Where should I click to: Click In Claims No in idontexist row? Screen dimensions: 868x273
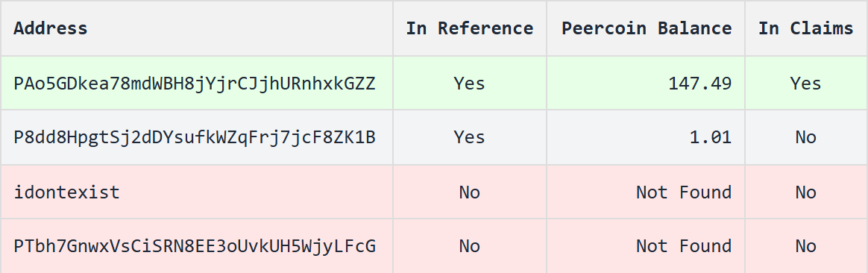coord(805,192)
